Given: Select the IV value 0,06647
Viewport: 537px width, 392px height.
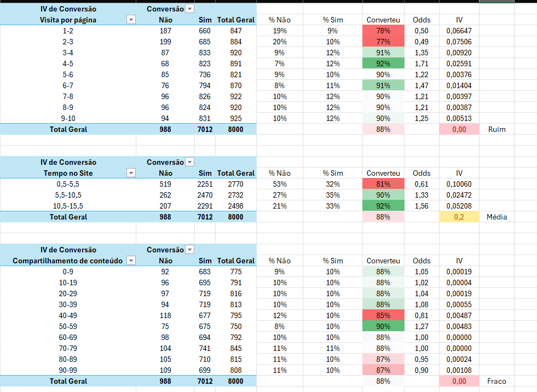Looking at the screenshot, I should pos(459,31).
